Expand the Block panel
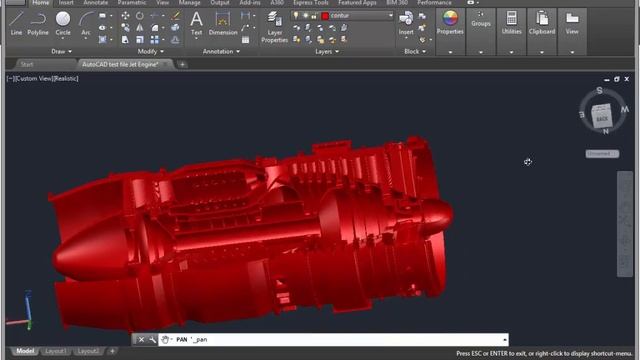640x360 pixels. 415,51
